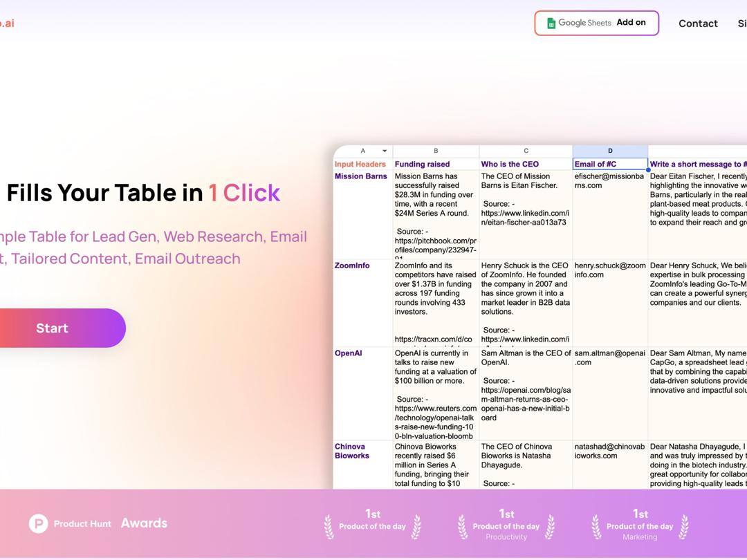747x560 pixels.
Task: Click the first Product of the day laurel badge
Action: [372, 525]
